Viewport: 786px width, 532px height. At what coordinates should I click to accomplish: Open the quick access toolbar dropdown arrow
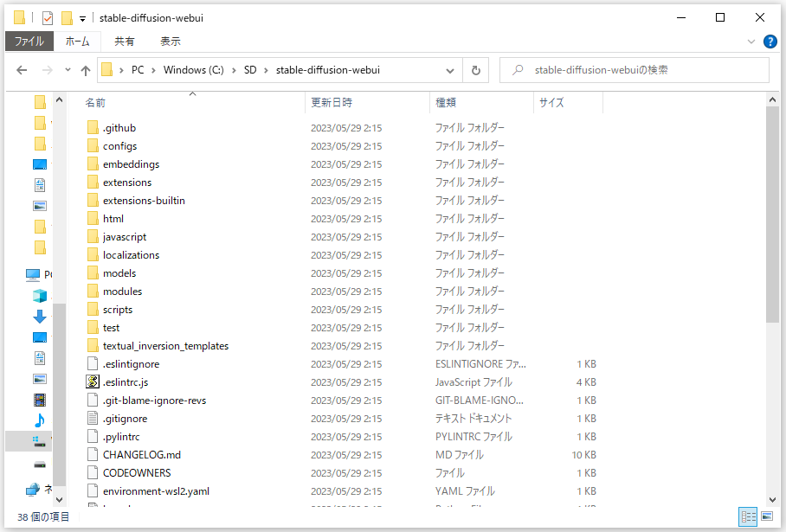83,18
